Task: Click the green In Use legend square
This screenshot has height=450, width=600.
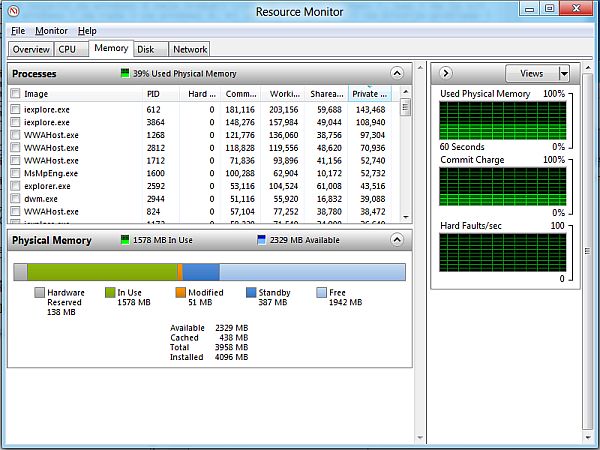Action: point(110,293)
